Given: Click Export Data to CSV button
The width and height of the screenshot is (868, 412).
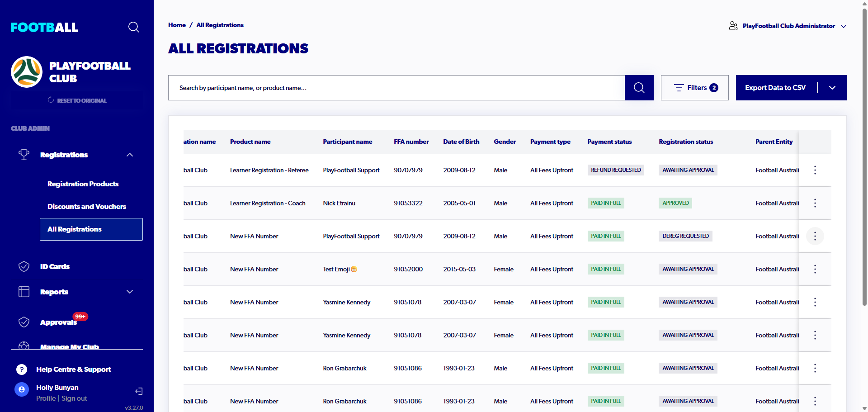Looking at the screenshot, I should point(775,88).
